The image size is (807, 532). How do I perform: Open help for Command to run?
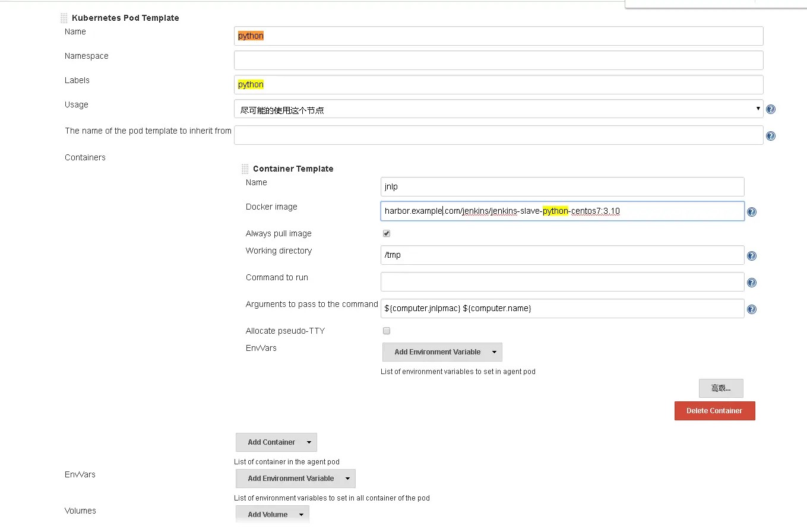click(x=751, y=283)
